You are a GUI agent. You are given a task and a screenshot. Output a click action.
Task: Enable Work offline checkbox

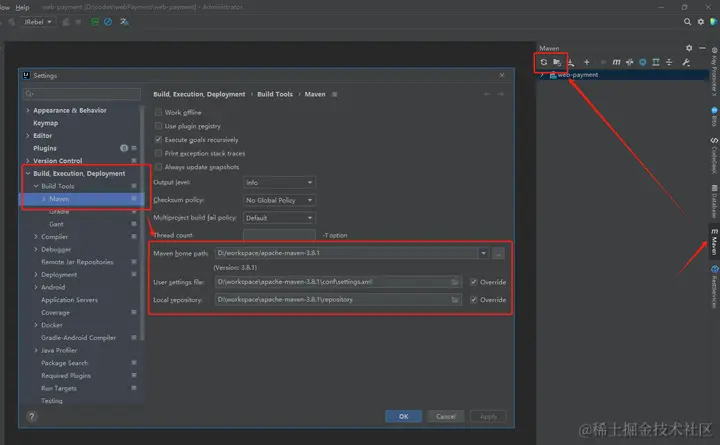coord(158,112)
